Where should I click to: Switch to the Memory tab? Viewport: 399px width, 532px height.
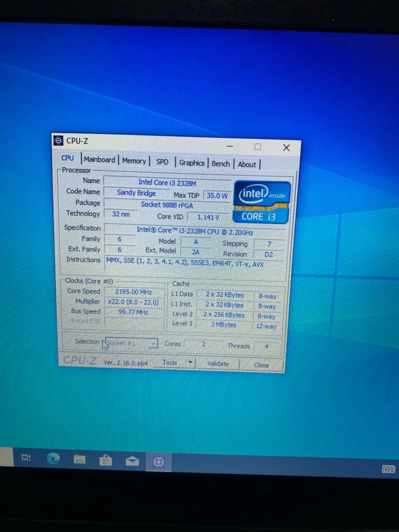134,161
